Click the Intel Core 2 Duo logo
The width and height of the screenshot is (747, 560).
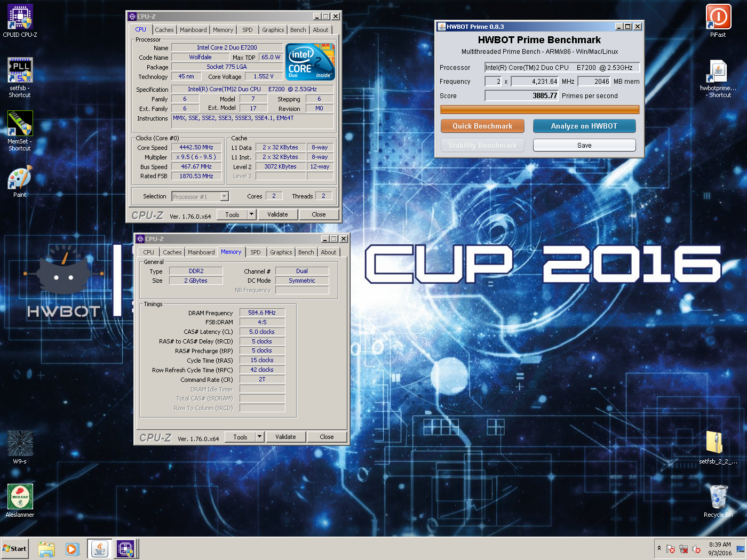(310, 61)
